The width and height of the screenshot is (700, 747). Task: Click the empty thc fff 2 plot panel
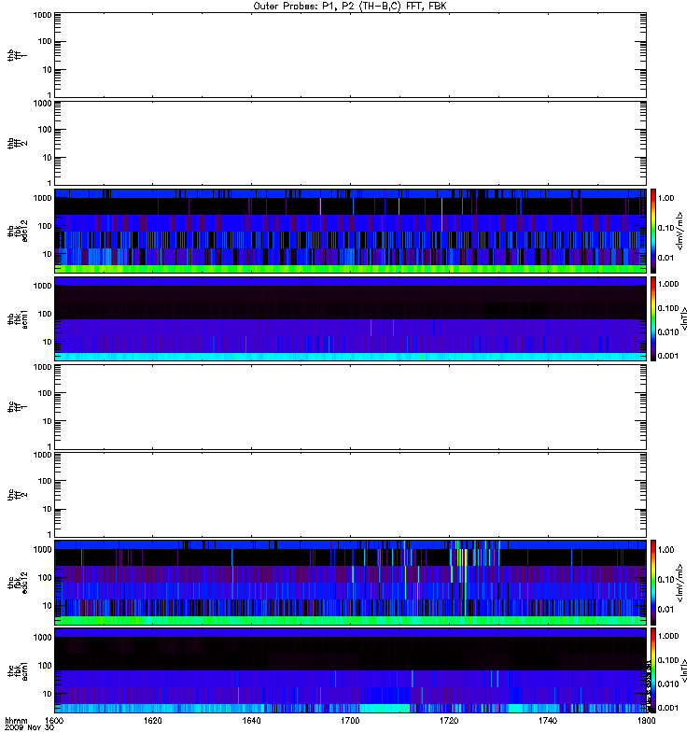pos(350,495)
